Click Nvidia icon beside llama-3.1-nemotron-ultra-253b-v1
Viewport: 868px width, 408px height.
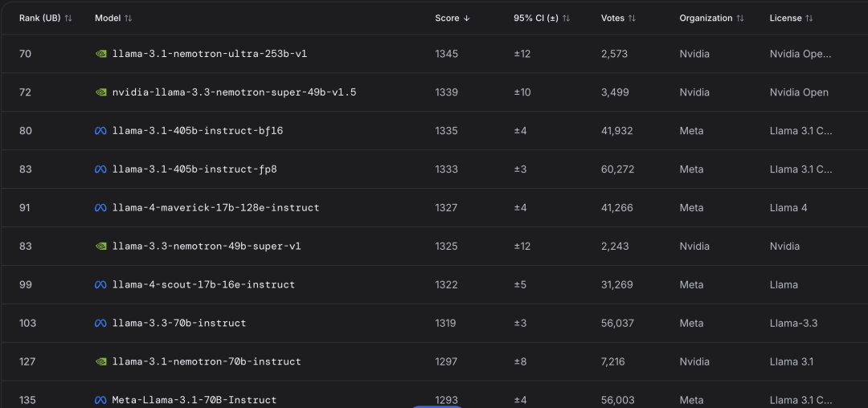[x=100, y=54]
